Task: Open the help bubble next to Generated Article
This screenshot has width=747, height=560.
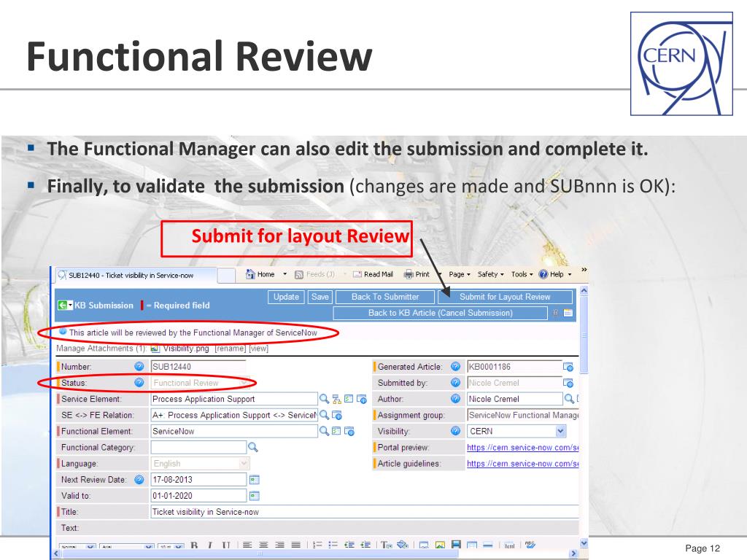Action: click(455, 366)
